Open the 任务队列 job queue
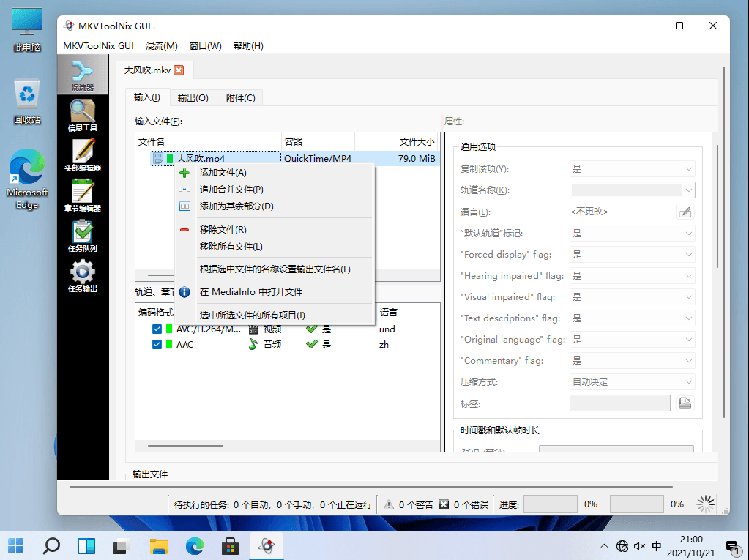Viewport: 749px width, 560px height. click(x=83, y=236)
